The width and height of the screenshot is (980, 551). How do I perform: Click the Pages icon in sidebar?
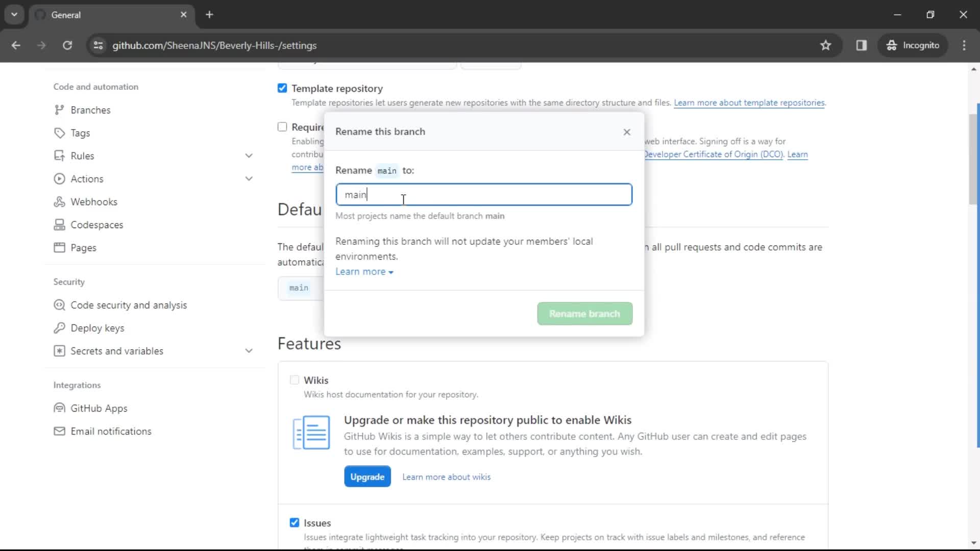coord(60,247)
